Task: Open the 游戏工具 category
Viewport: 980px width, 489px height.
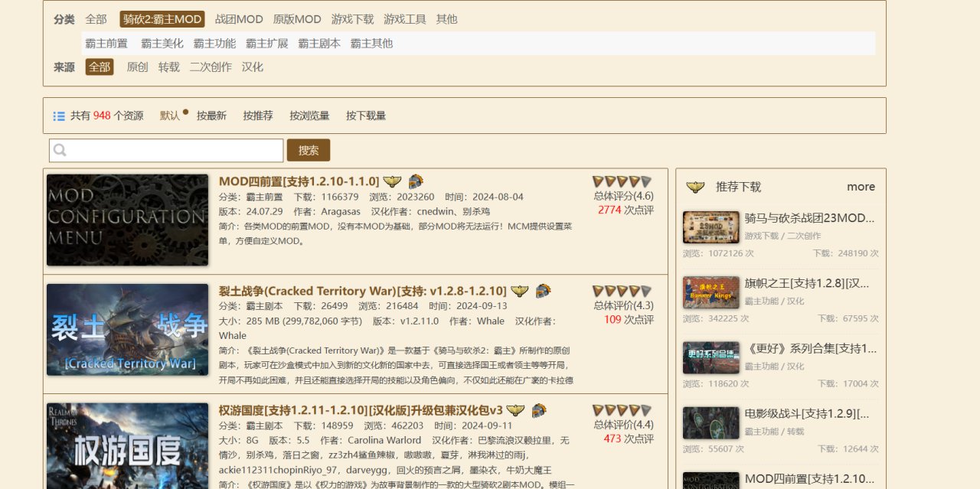Action: [405, 19]
